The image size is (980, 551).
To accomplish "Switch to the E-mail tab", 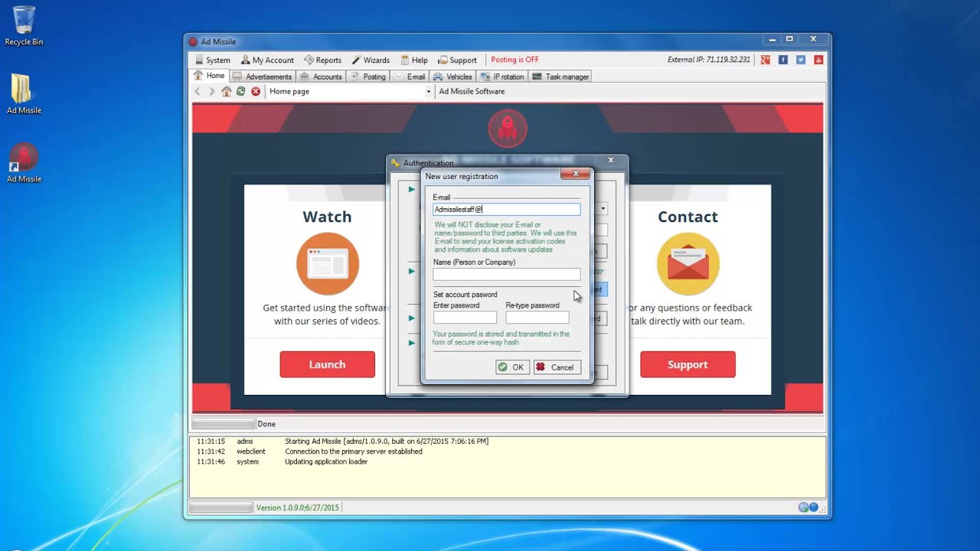I will tap(410, 77).
